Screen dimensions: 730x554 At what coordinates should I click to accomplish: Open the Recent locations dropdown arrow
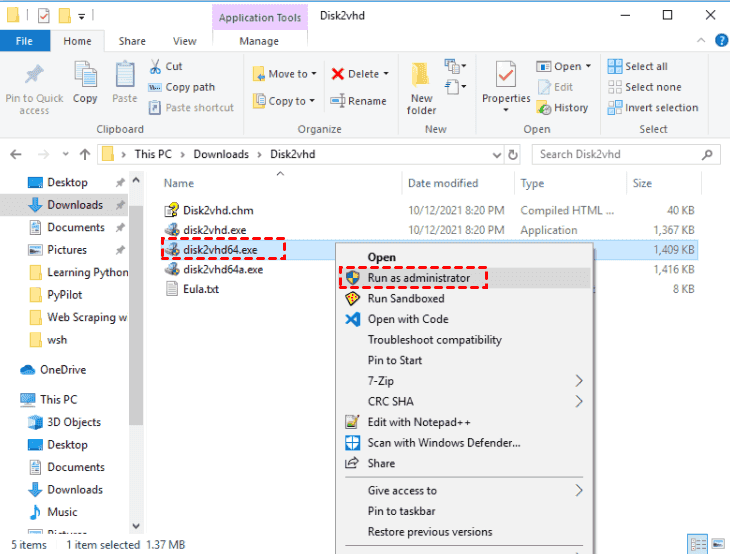(x=65, y=154)
